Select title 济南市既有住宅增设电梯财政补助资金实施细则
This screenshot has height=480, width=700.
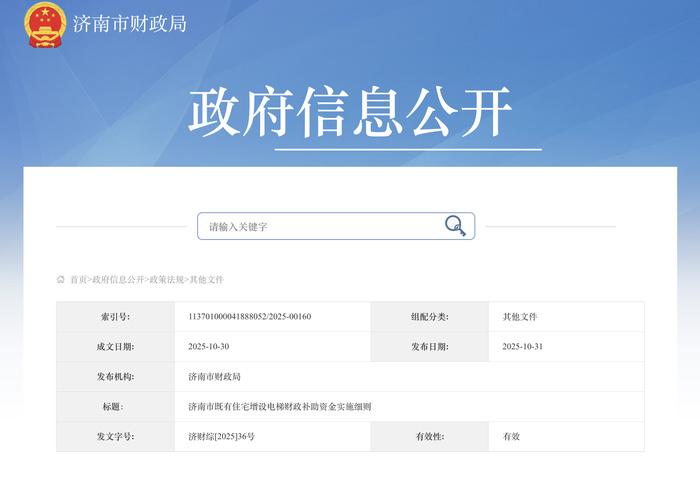[x=279, y=406]
